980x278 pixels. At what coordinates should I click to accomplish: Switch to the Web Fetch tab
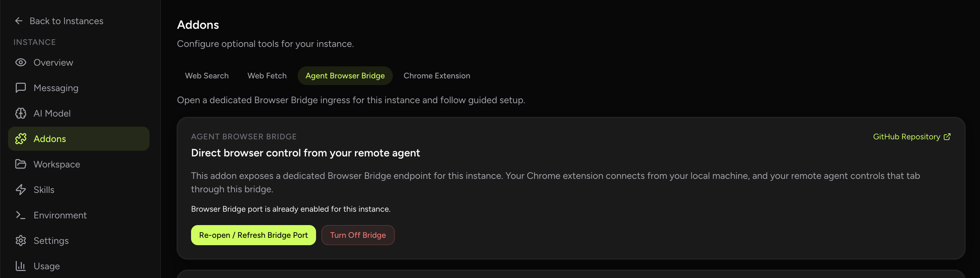[x=267, y=75]
